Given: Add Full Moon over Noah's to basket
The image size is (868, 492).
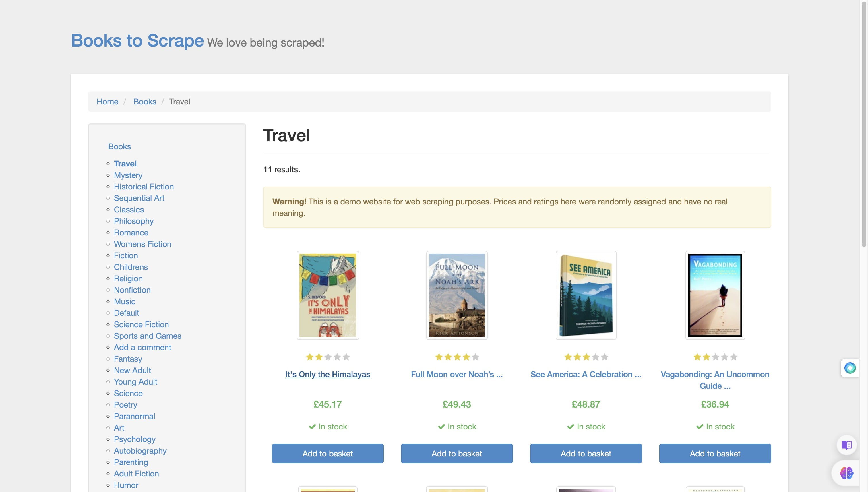Looking at the screenshot, I should pos(457,454).
